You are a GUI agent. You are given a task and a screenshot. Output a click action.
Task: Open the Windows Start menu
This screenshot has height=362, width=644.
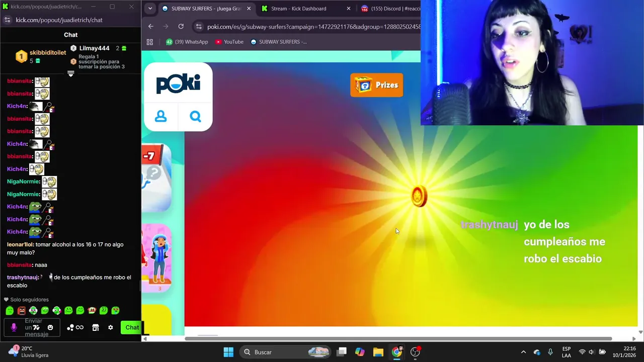(x=228, y=352)
